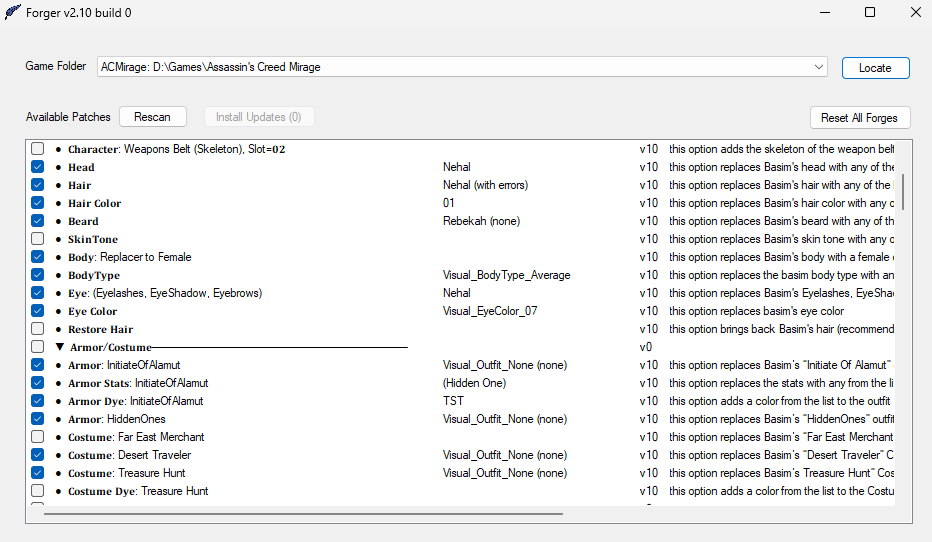The height and width of the screenshot is (542, 932).
Task: Enable the Restore Hair checkbox
Action: point(37,329)
